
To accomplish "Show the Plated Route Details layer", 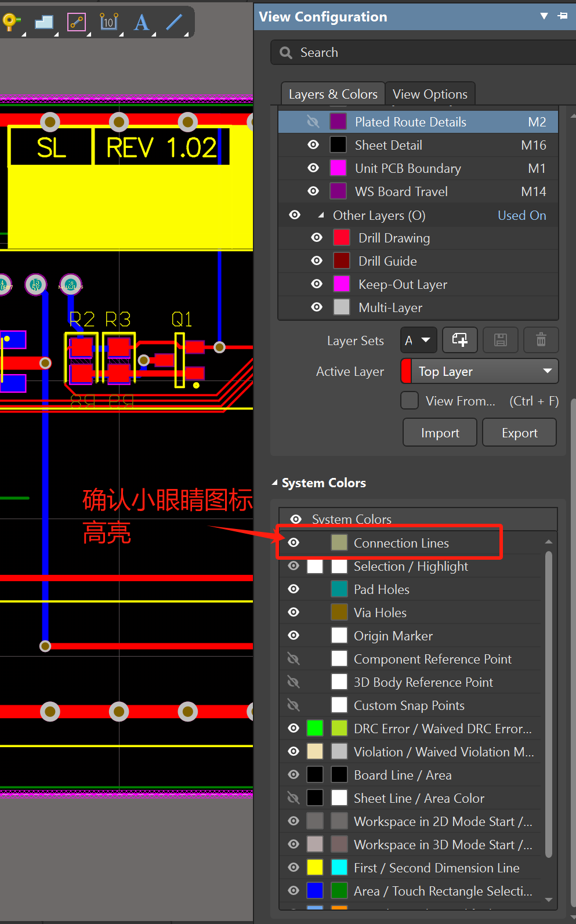I will tap(313, 122).
